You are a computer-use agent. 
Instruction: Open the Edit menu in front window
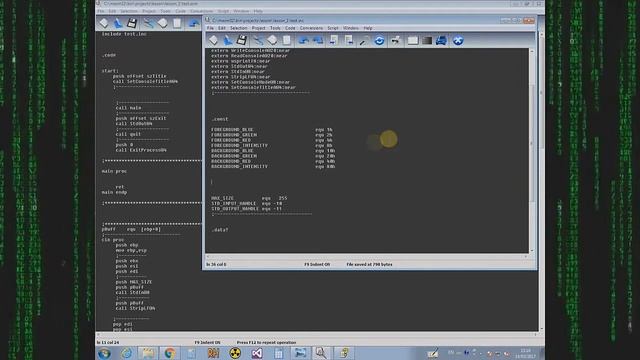coord(222,28)
